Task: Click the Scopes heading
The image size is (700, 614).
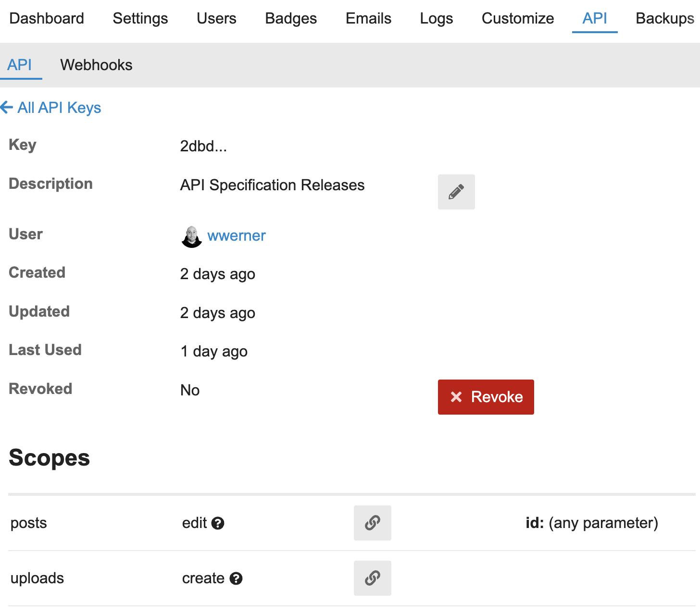Action: coord(50,457)
